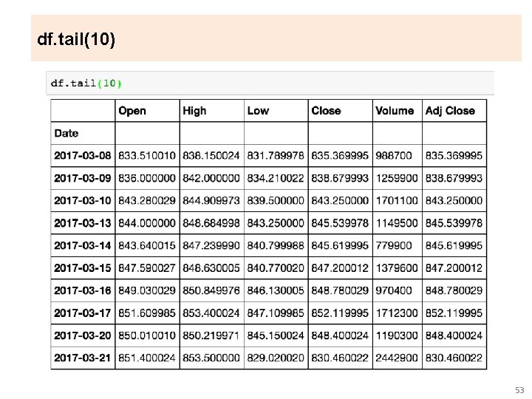Click Volume value 1712300

(x=397, y=313)
